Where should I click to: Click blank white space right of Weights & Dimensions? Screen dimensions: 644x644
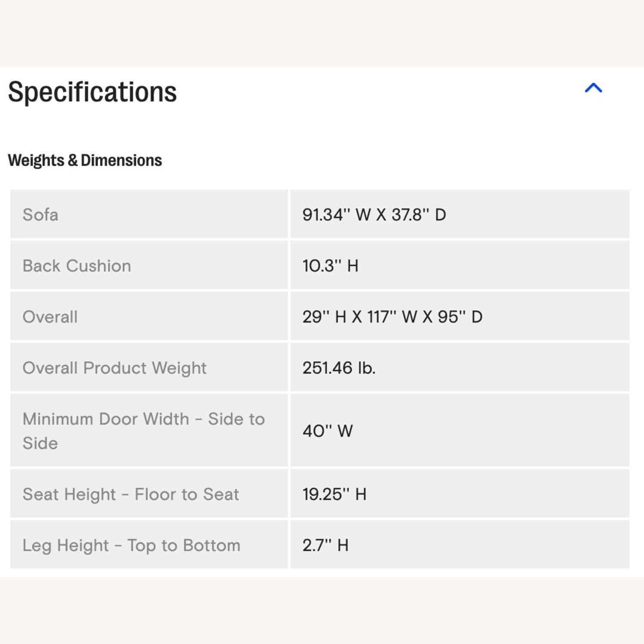click(386, 160)
